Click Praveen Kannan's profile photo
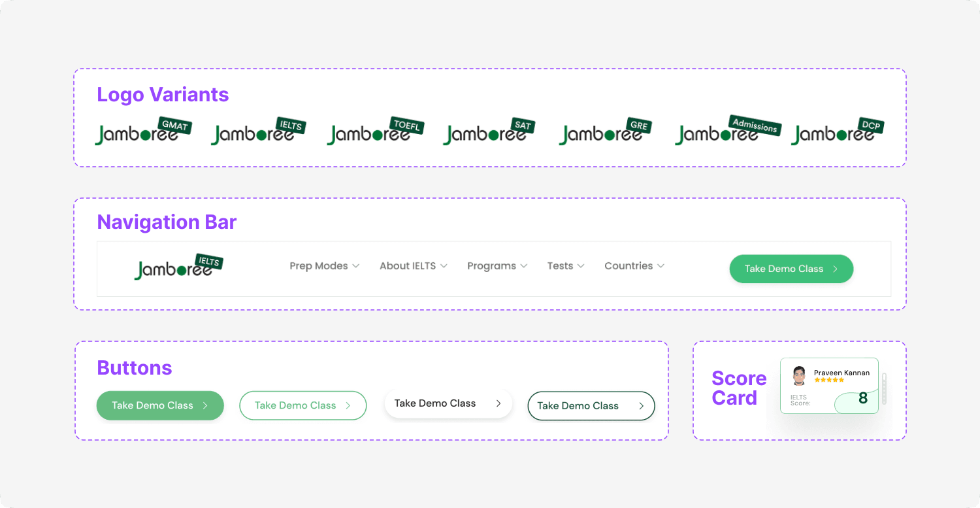The height and width of the screenshot is (508, 980). (799, 376)
